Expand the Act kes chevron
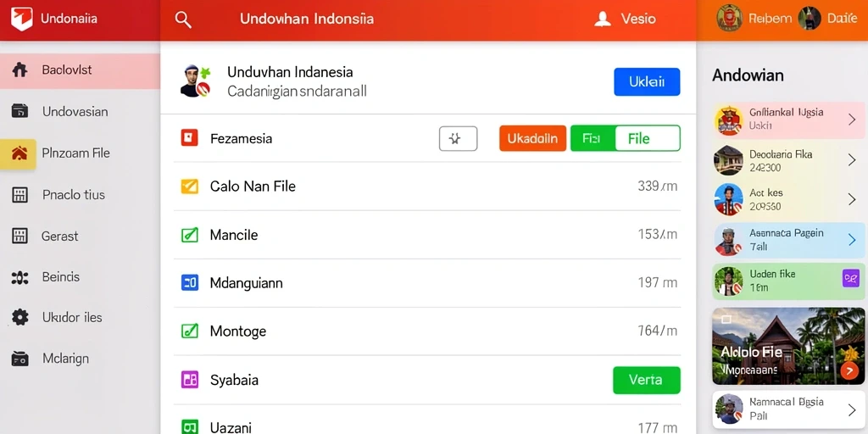Image resolution: width=868 pixels, height=434 pixels. (852, 199)
